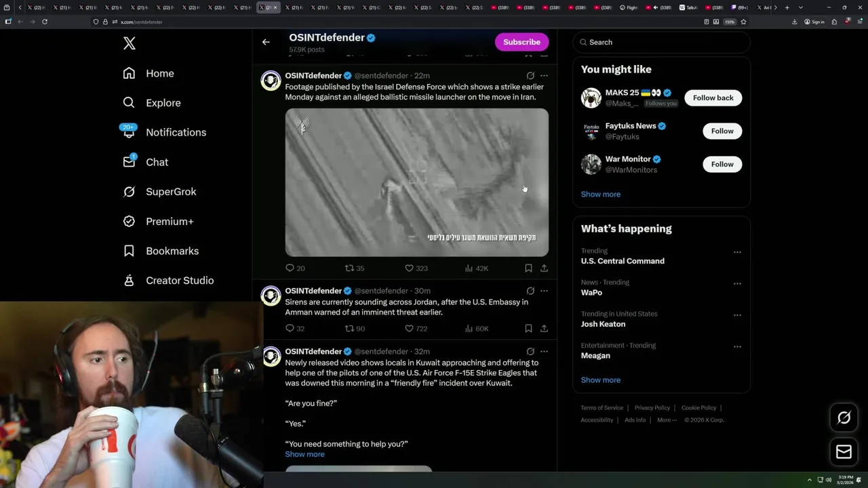This screenshot has height=488, width=868.
Task: Open more menu on the 30m post
Action: tap(544, 291)
